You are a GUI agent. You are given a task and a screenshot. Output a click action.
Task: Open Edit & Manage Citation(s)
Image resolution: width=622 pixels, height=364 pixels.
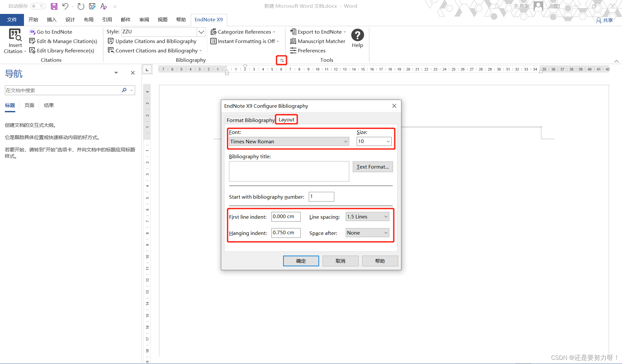tap(66, 41)
